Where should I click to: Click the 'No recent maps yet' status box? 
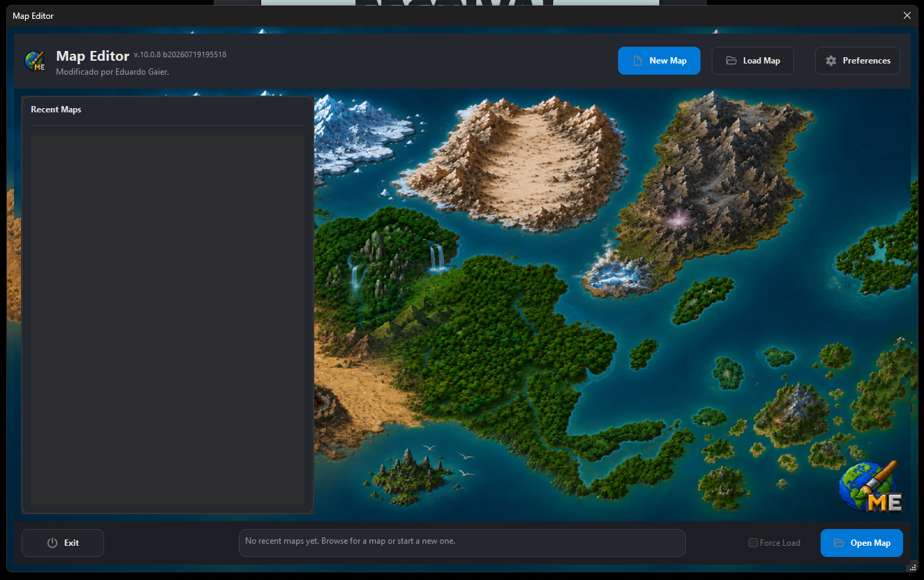(x=462, y=543)
